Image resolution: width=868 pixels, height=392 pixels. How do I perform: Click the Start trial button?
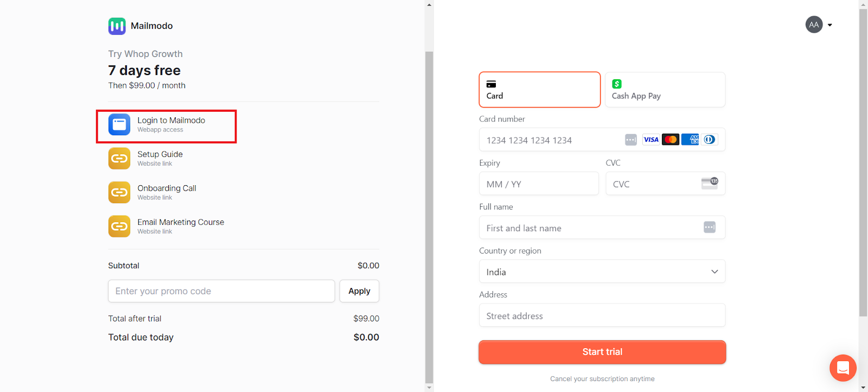point(602,352)
